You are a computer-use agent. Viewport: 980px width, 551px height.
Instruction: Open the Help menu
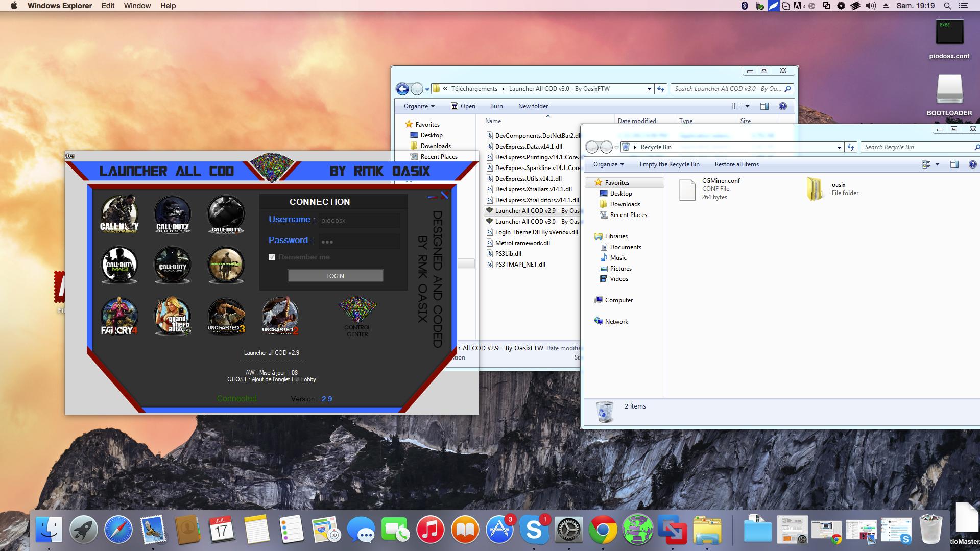point(168,6)
